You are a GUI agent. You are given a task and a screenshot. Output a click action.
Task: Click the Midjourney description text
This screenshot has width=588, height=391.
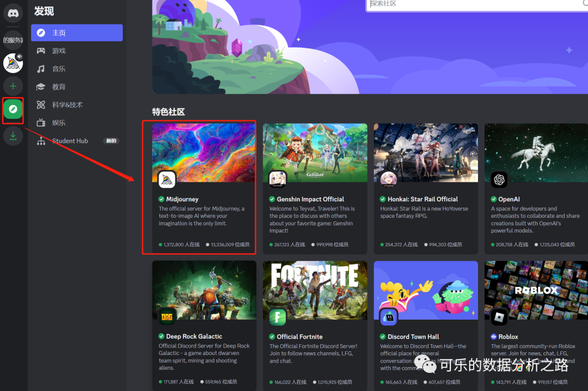(201, 216)
